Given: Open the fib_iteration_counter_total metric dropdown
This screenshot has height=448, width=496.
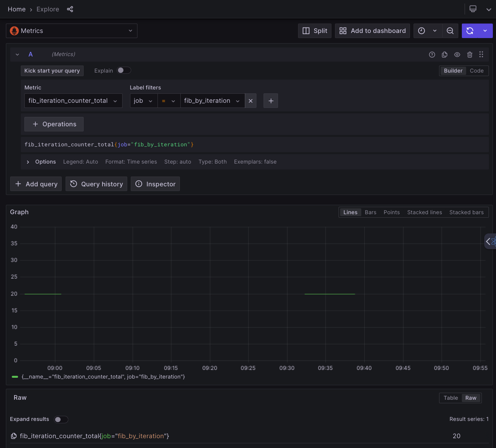Looking at the screenshot, I should point(73,101).
